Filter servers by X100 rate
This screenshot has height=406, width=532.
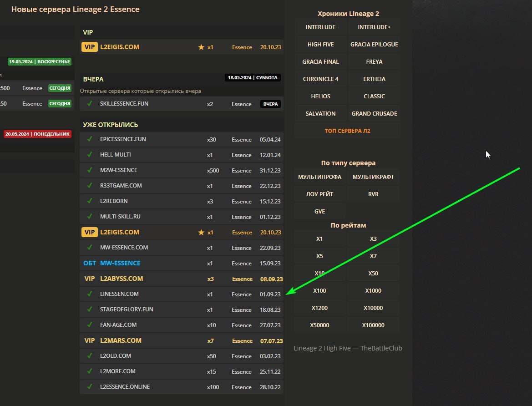319,291
